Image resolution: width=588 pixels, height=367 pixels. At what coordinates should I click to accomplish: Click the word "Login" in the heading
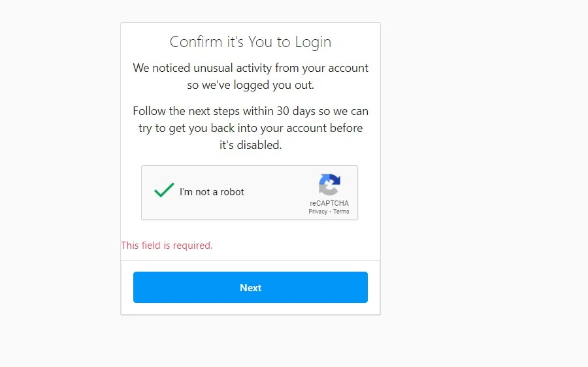point(313,42)
